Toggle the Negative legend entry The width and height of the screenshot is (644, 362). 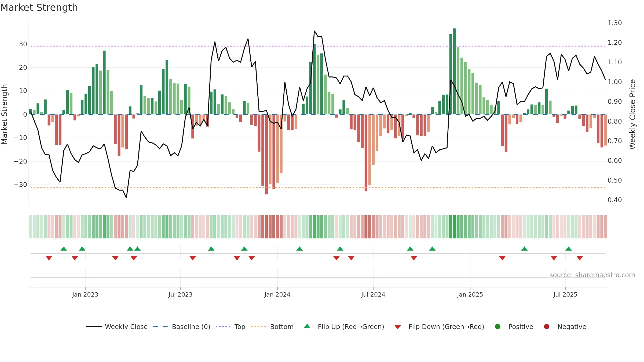tap(565, 327)
